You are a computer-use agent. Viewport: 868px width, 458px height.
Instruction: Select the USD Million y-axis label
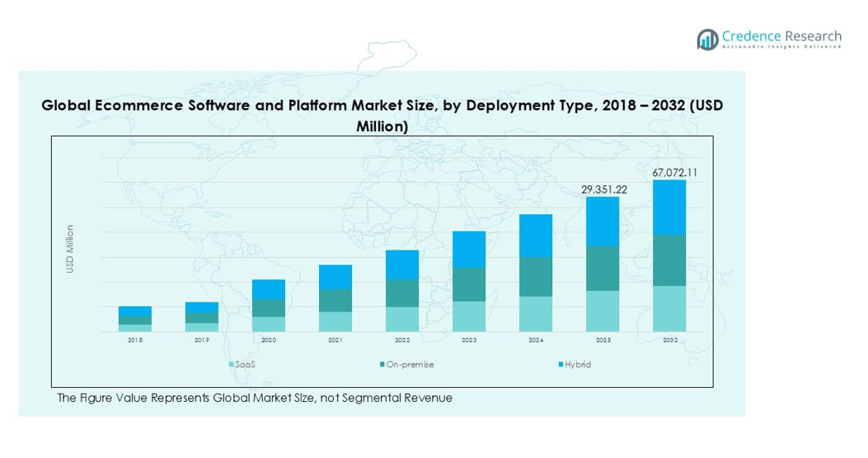[70, 250]
